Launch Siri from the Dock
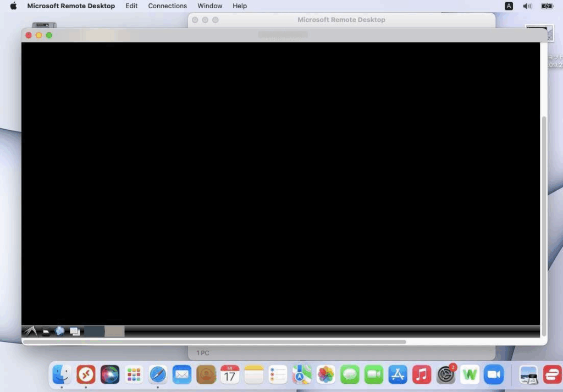This screenshot has width=563, height=392. 110,374
